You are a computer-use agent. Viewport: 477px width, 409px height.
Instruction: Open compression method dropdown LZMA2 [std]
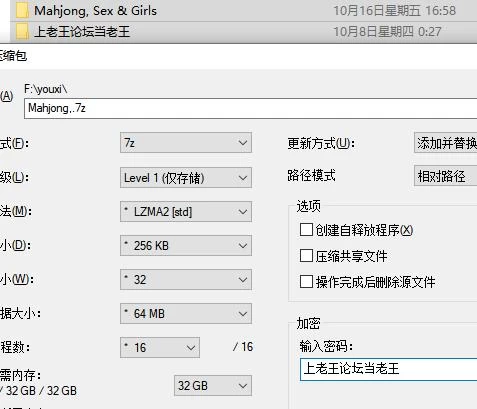pyautogui.click(x=186, y=211)
